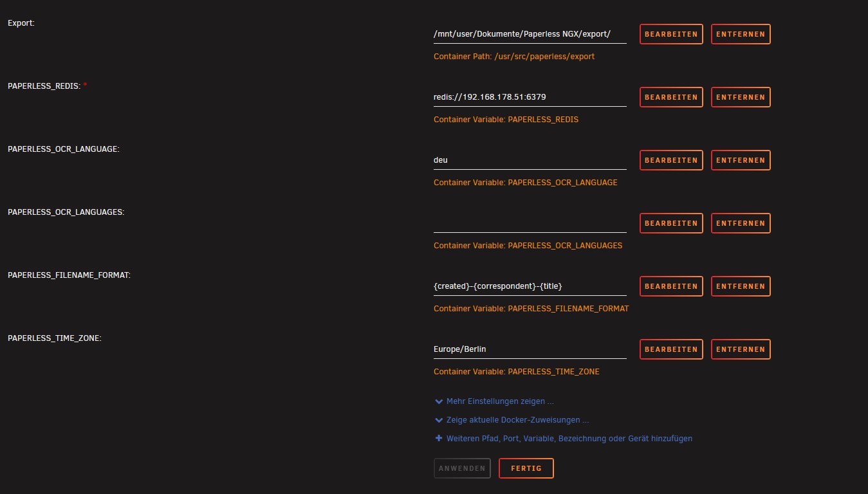Viewport: 868px width, 494px height.
Task: Expand Mehr Einstellungen zeigen
Action: [500, 401]
